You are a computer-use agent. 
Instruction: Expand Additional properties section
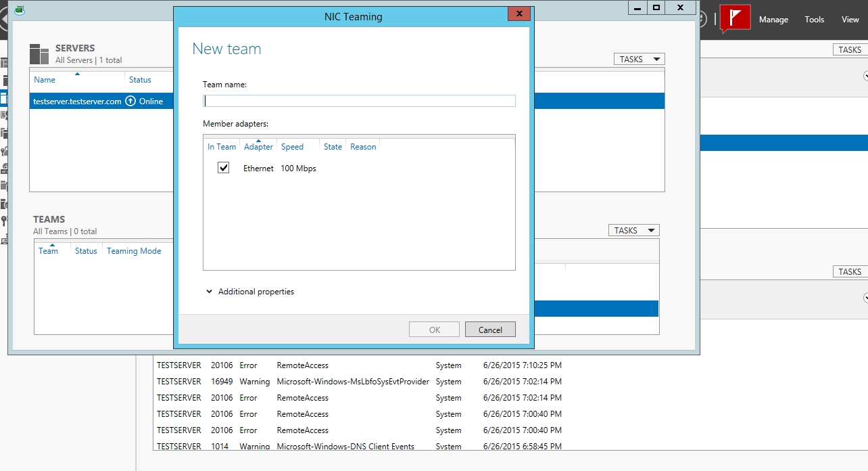click(210, 292)
